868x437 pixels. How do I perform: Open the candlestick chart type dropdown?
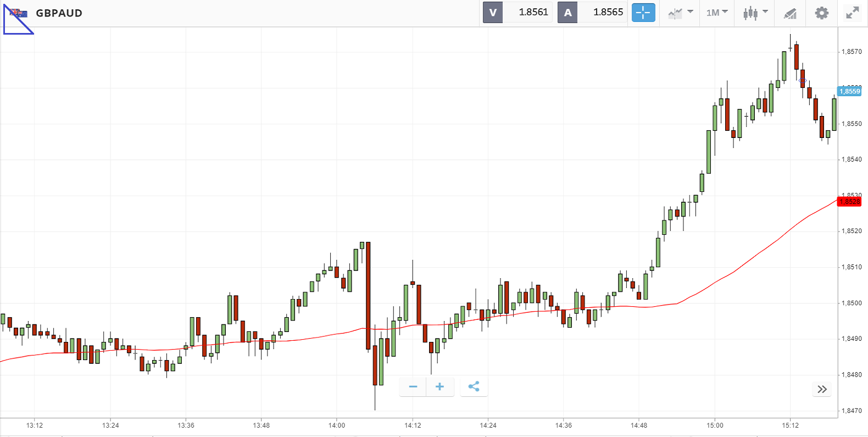[x=755, y=13]
